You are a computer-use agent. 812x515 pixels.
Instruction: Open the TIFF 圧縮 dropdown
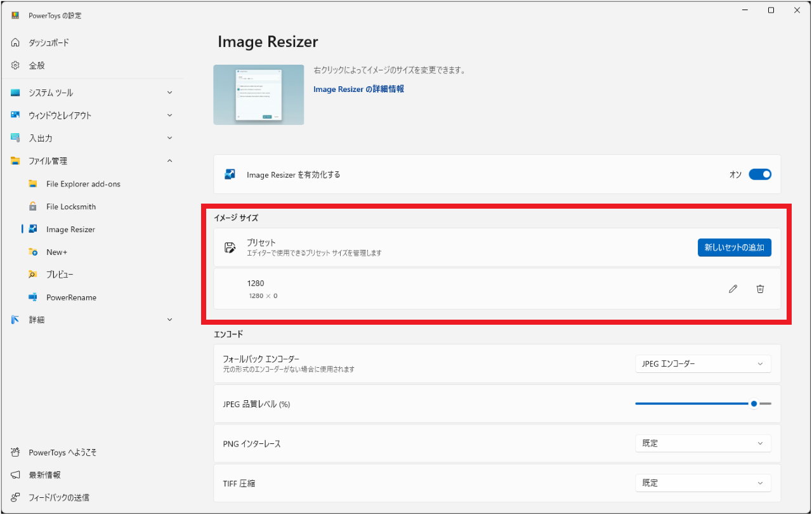pos(703,483)
